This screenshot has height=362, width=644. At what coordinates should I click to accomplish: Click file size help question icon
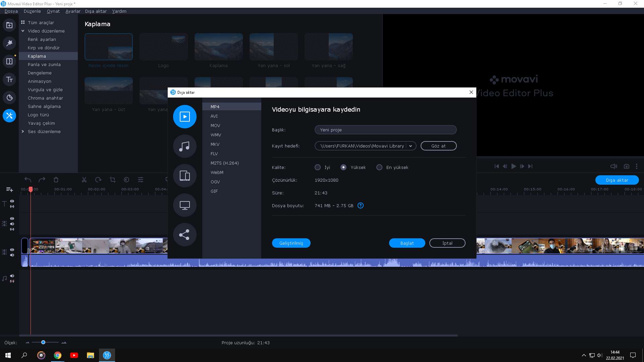pos(361,205)
